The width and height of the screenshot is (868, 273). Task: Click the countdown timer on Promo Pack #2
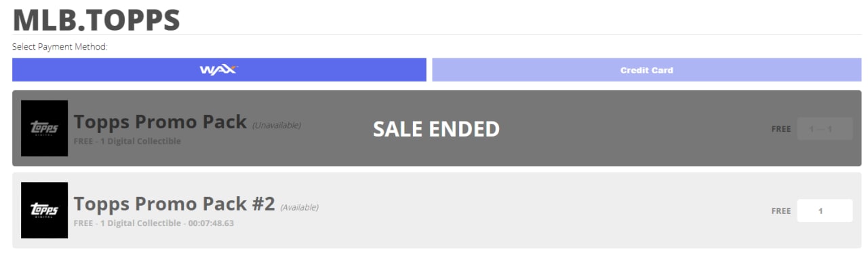tap(211, 223)
